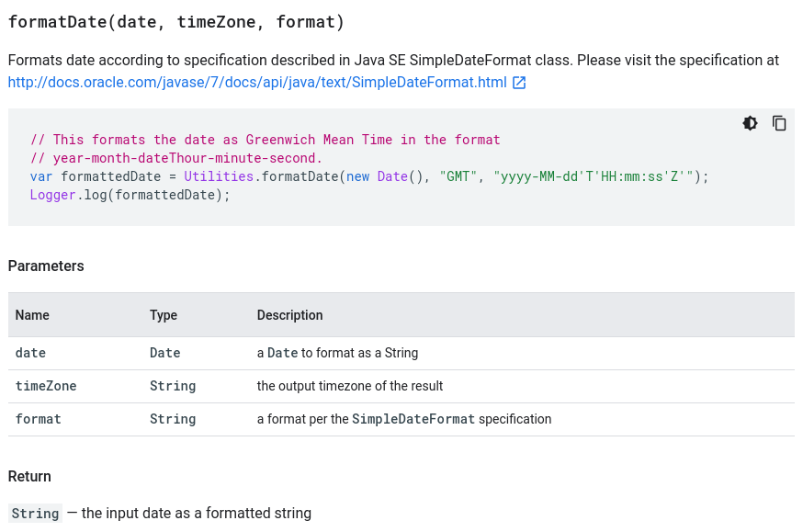Copy the code sample to clipboard
803x532 pixels.
click(779, 123)
